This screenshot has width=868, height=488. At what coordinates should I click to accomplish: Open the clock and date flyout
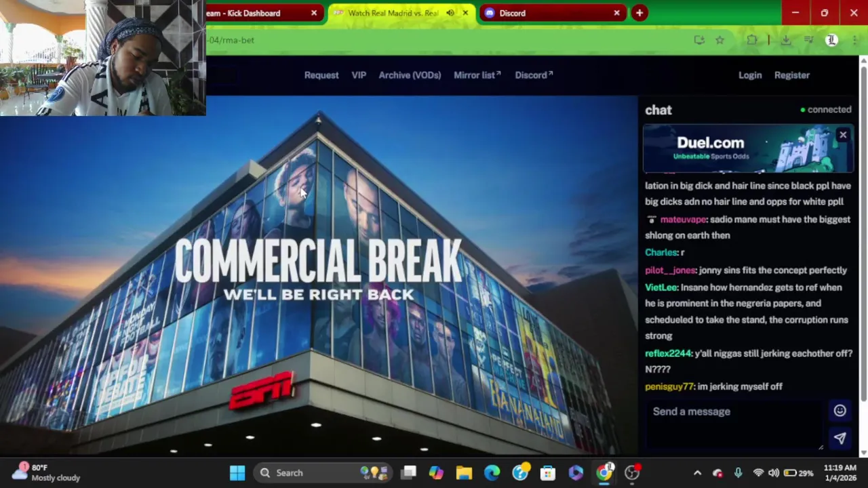pyautogui.click(x=840, y=472)
